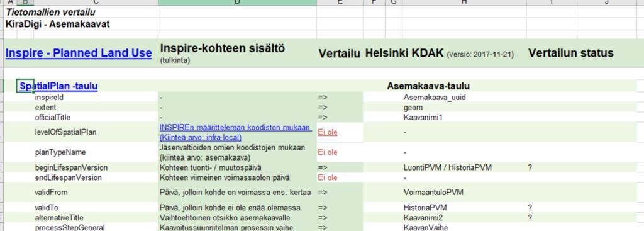Screen dimensions: 644x231
Task: Select the 'inspireId' cell
Action: [49, 98]
